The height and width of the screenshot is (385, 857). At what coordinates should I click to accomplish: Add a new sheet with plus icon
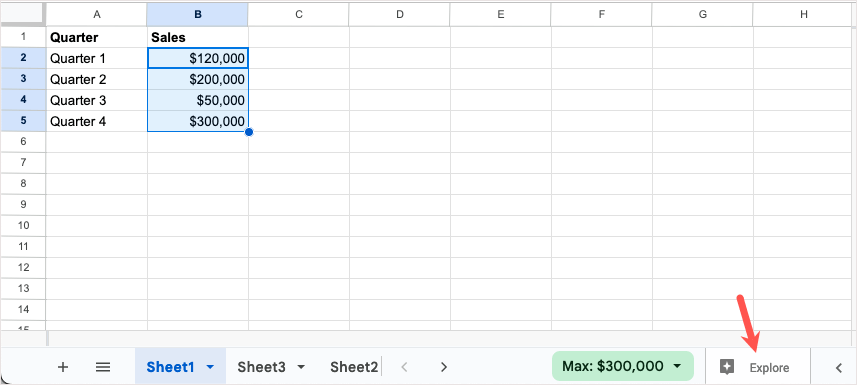tap(63, 367)
